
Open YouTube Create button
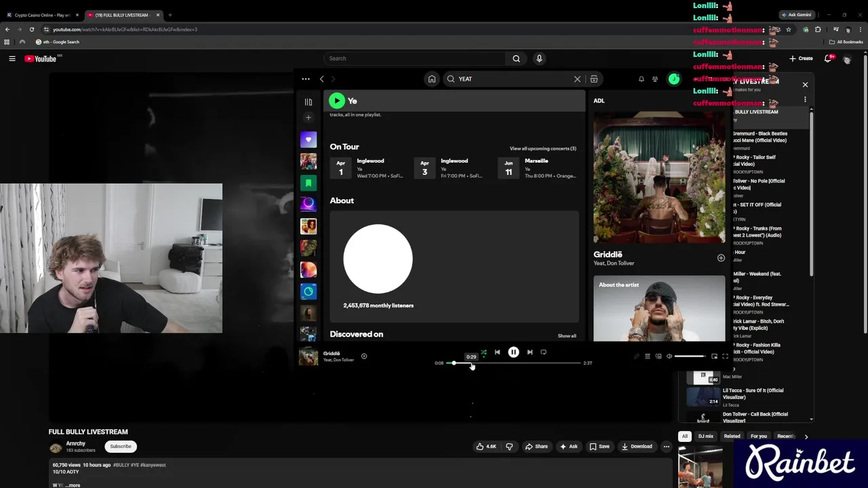coord(801,58)
